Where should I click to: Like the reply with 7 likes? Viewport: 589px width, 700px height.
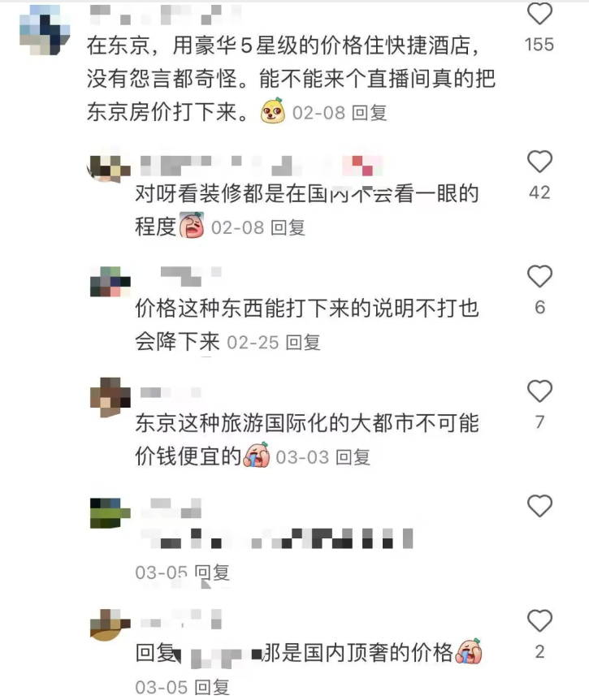point(540,391)
